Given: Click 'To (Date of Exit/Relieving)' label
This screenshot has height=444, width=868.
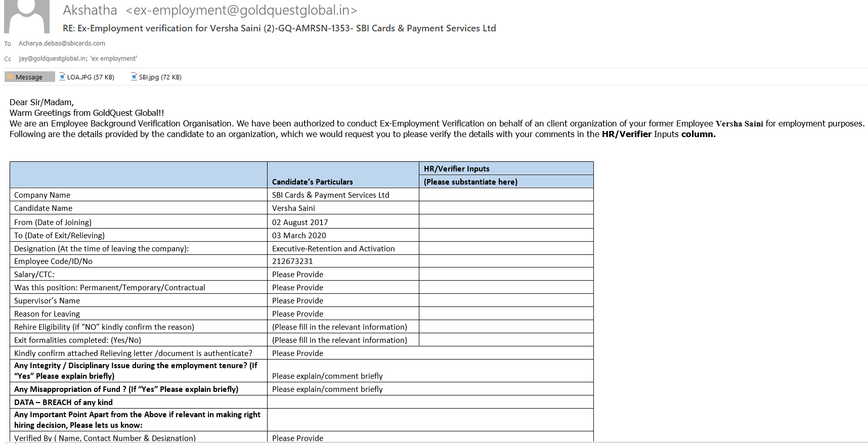Looking at the screenshot, I should click(60, 236).
